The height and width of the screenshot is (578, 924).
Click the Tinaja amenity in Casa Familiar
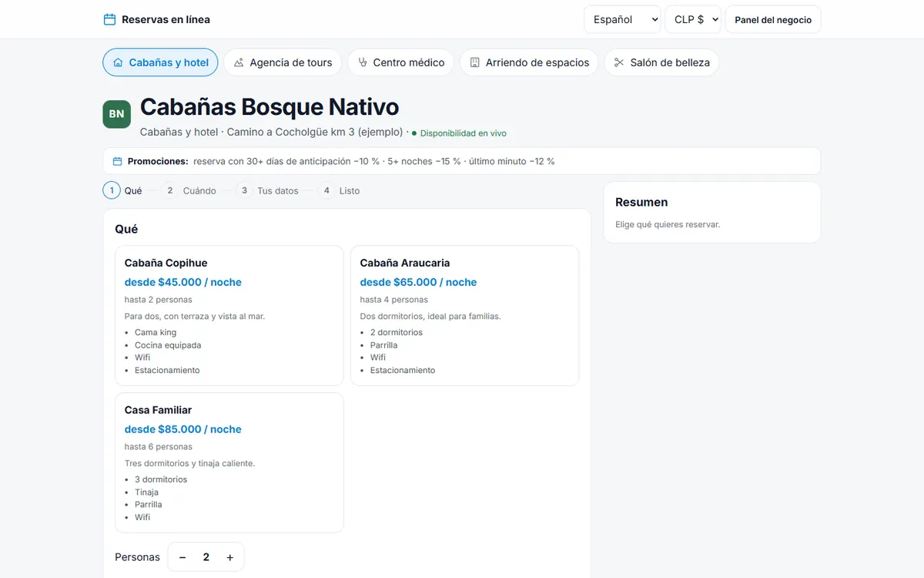[146, 492]
